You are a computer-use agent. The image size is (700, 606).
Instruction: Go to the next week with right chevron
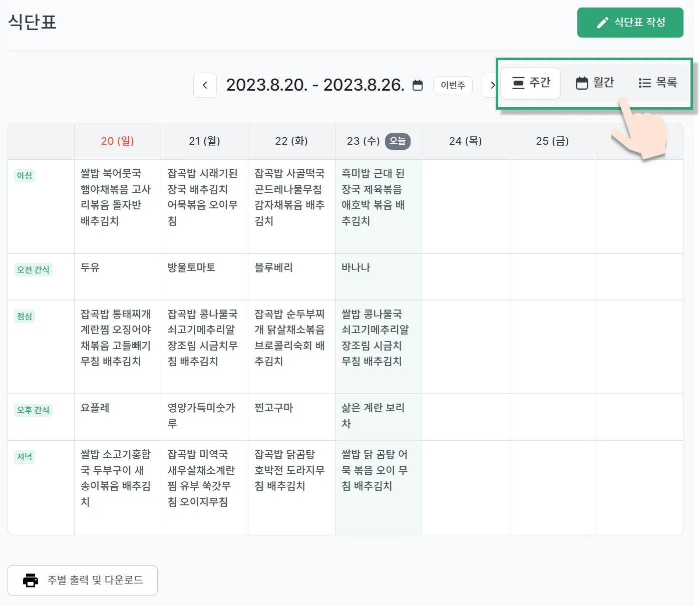[491, 85]
